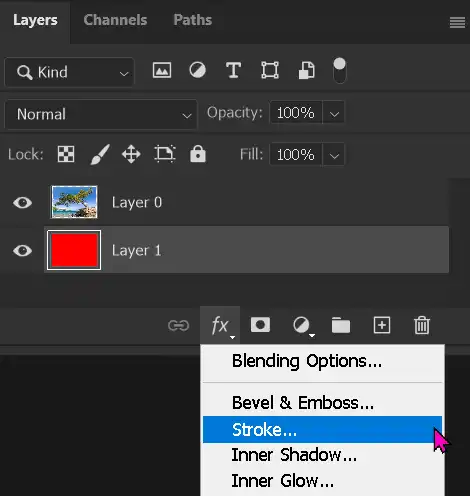This screenshot has height=496, width=470.
Task: Click the Fill 100% value field
Action: (x=296, y=155)
